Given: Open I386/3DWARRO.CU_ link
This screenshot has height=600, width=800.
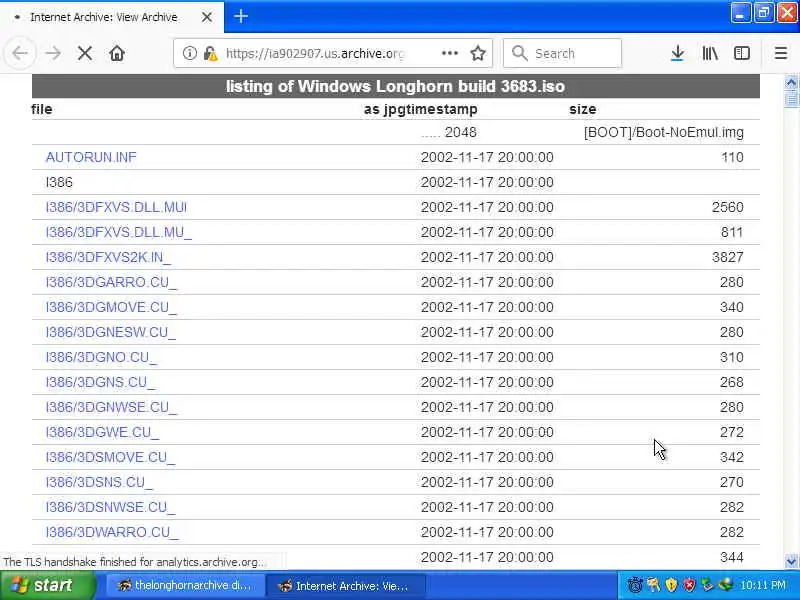Looking at the screenshot, I should pos(112,532).
